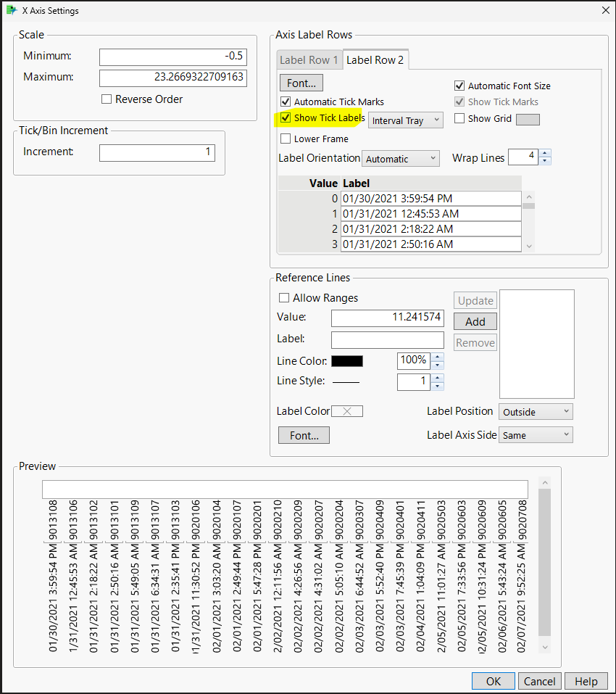Select the Label Row 2 tab
616x694 pixels.
click(x=375, y=59)
